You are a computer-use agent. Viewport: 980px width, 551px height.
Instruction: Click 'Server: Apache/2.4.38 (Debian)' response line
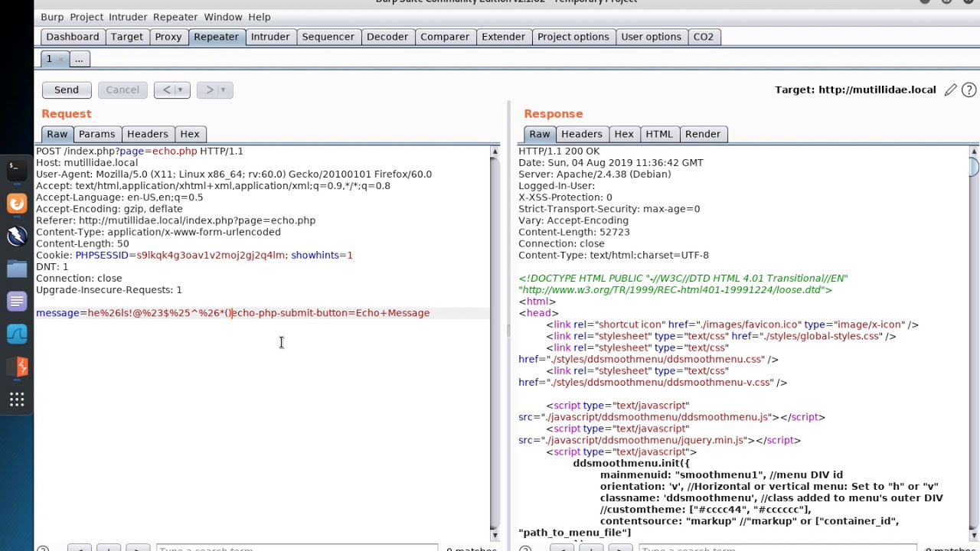click(x=595, y=174)
